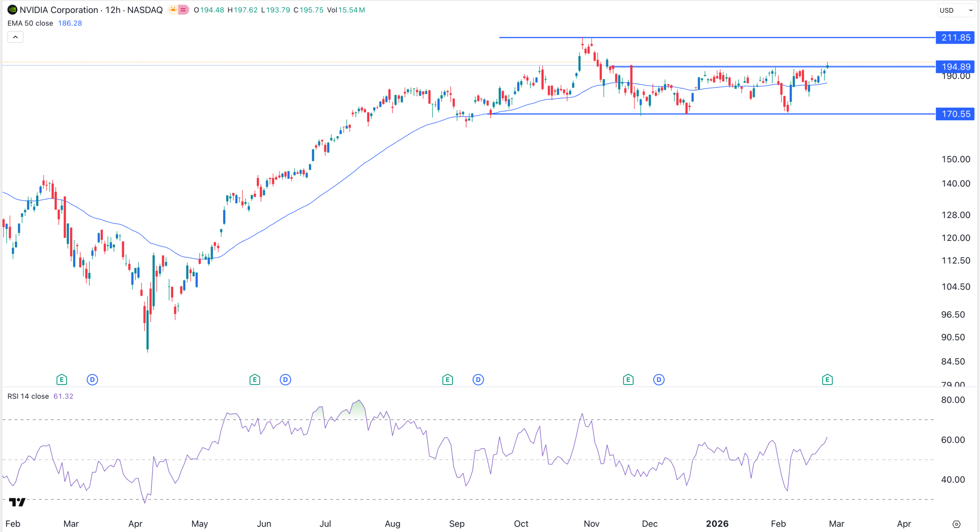Click the 211.85 resistance price label
Image resolution: width=980 pixels, height=532 pixels.
coord(955,38)
